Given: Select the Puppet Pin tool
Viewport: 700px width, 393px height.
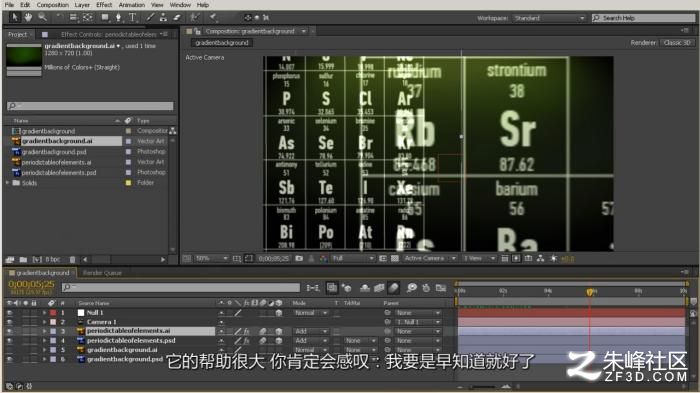Looking at the screenshot, I should point(213,17).
